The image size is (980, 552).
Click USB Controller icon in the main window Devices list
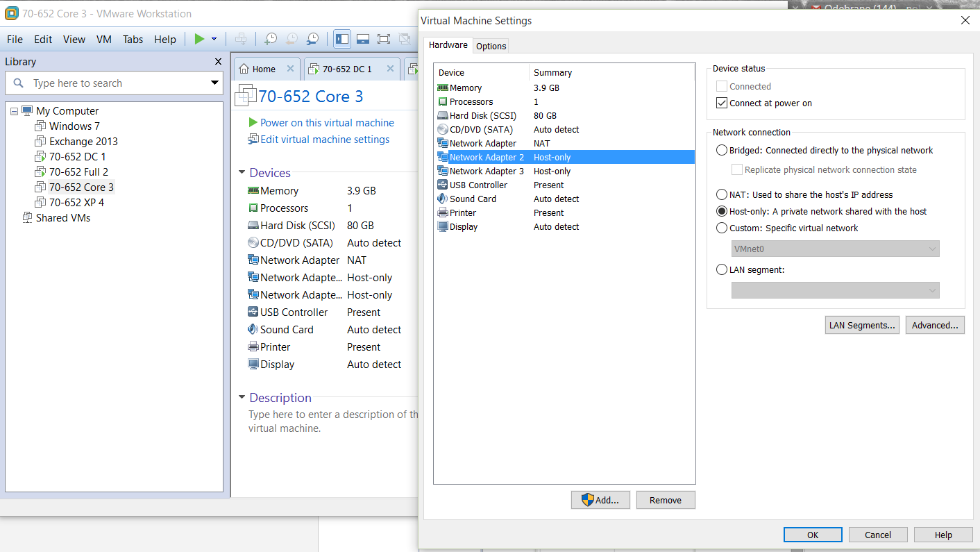coord(253,312)
